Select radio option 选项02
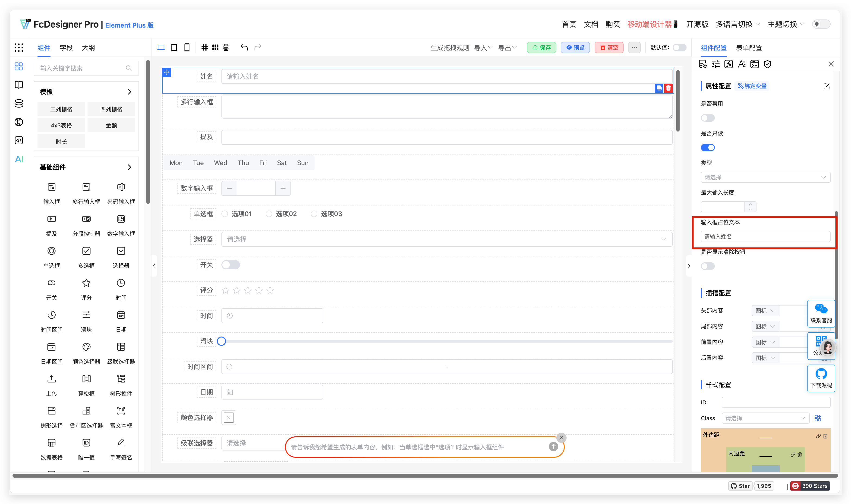This screenshot has width=851, height=504. [269, 214]
